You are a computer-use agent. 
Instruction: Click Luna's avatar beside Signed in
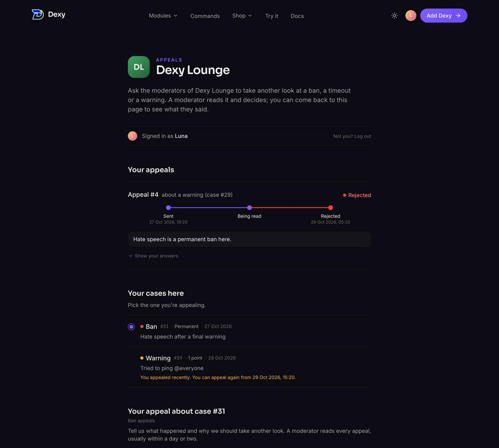133,136
